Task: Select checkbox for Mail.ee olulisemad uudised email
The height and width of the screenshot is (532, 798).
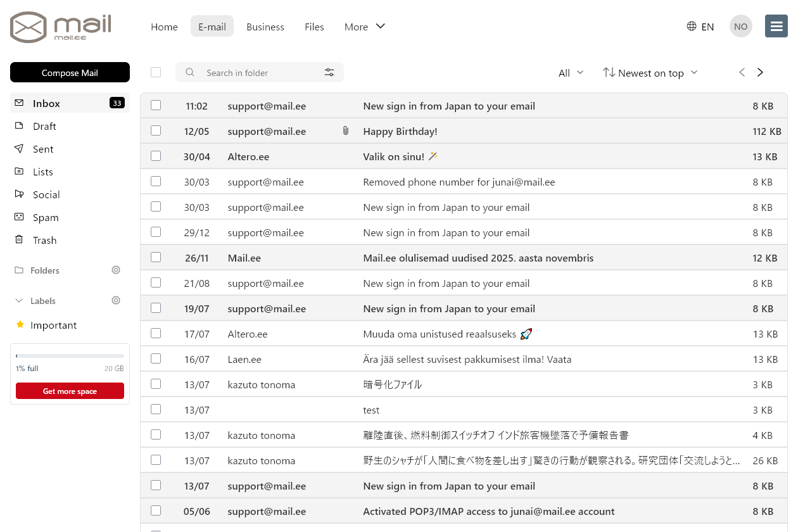Action: click(156, 257)
